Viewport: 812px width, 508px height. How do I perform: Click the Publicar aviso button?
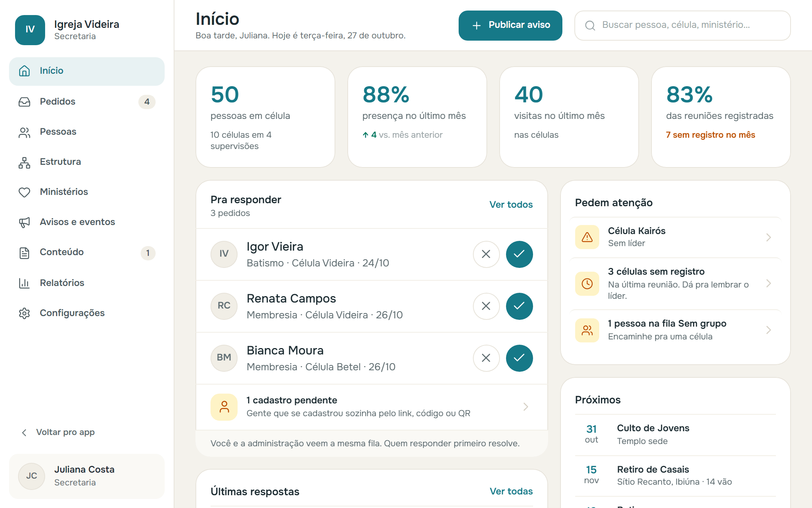pyautogui.click(x=510, y=25)
